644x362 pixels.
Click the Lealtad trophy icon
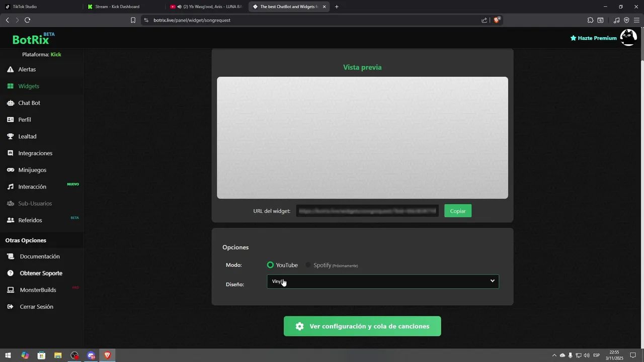[10, 136]
